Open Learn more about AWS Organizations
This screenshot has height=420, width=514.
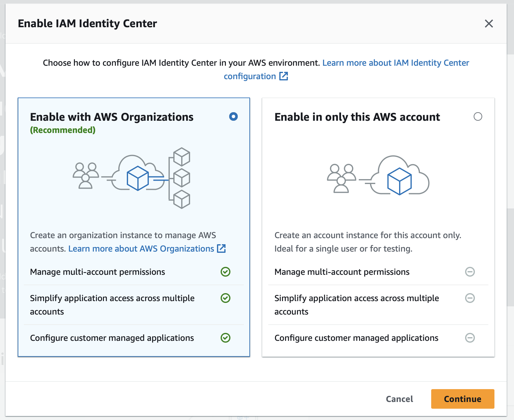tap(141, 249)
